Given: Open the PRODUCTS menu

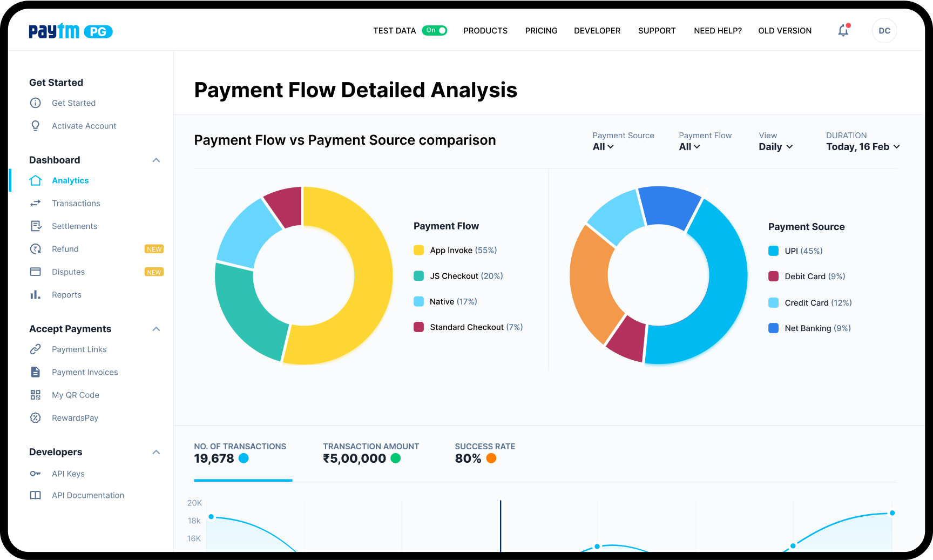Looking at the screenshot, I should tap(485, 31).
